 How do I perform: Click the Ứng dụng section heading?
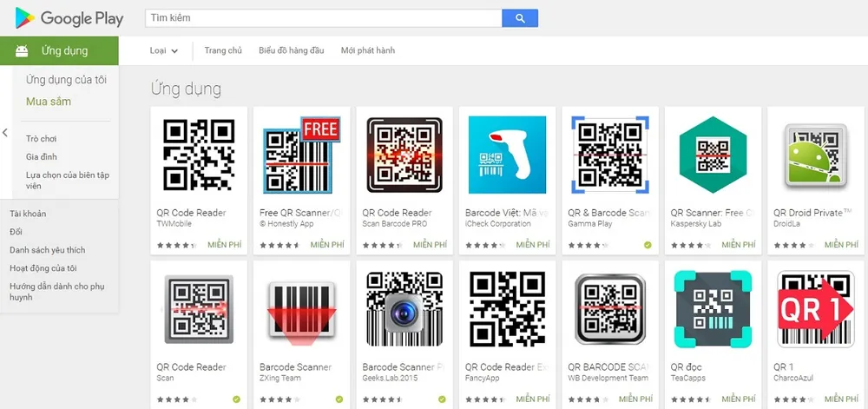(x=186, y=89)
